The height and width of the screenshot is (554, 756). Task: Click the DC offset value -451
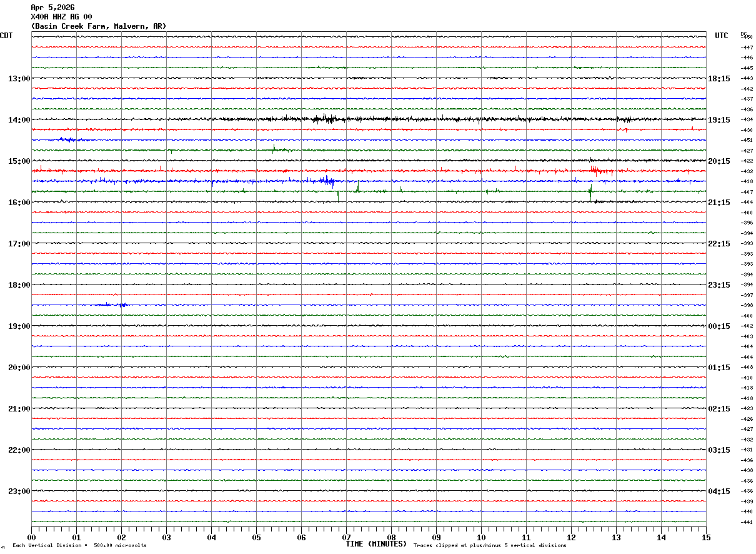click(747, 140)
